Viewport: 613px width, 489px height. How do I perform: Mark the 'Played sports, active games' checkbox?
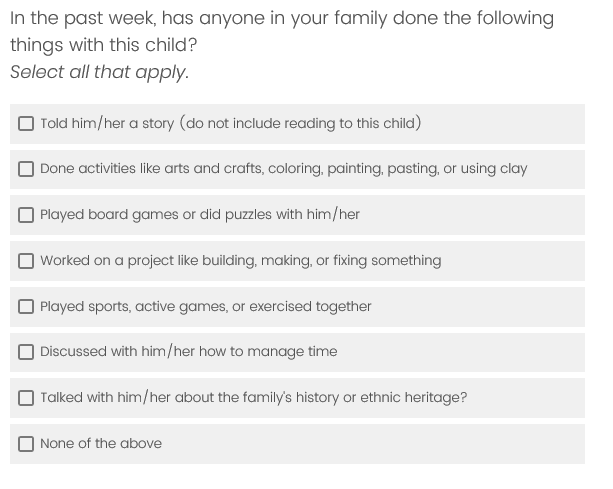(26, 307)
